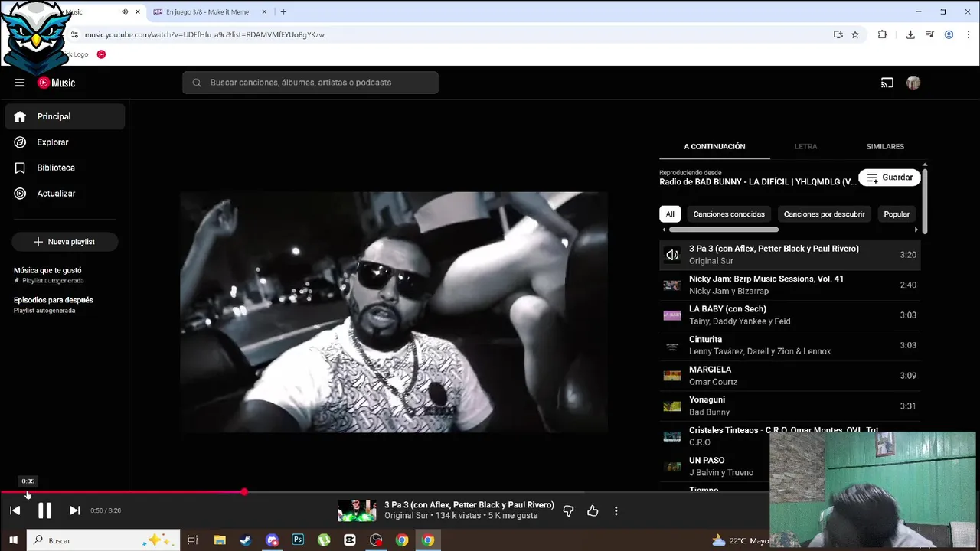This screenshot has width=980, height=551.
Task: Open uTorrent from the taskbar
Action: coord(324,540)
